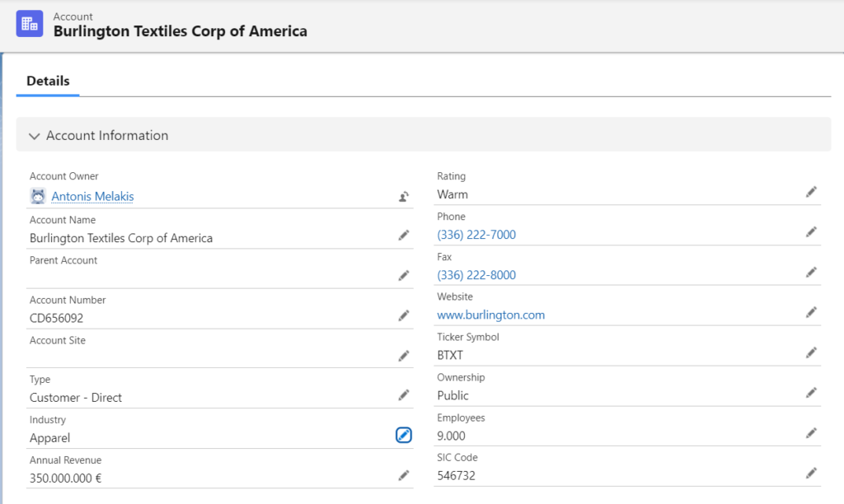Click the change owner icon beside Antonis Melakis

[404, 197]
